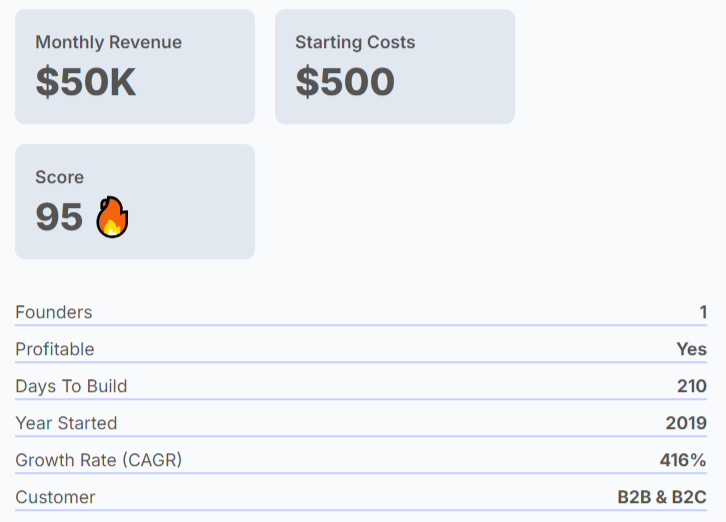Click the score number 95

(59, 217)
